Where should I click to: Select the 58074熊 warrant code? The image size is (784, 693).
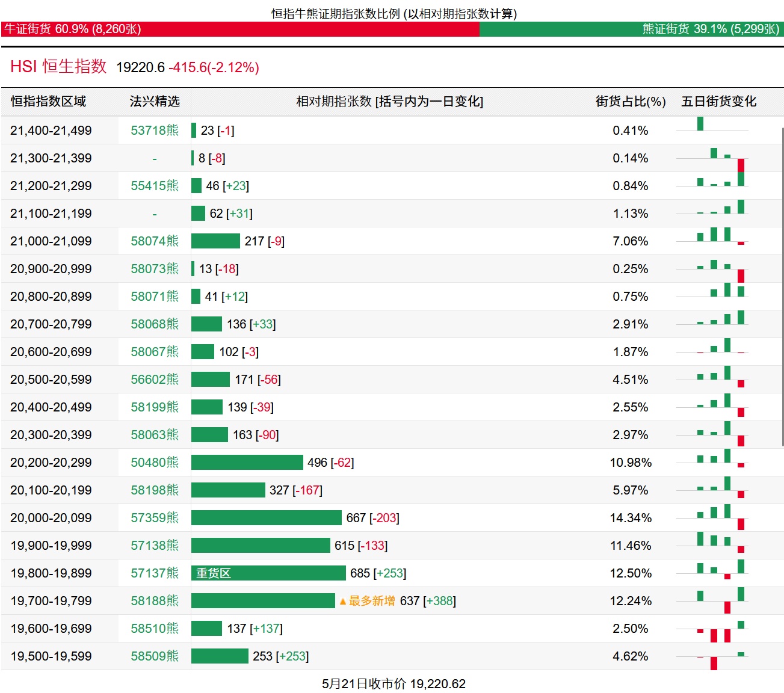[x=155, y=241]
